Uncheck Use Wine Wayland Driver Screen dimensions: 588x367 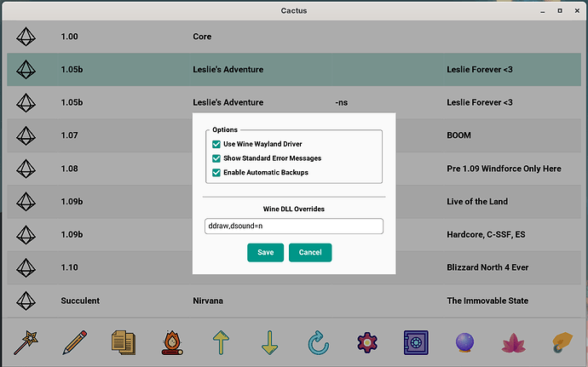(216, 144)
